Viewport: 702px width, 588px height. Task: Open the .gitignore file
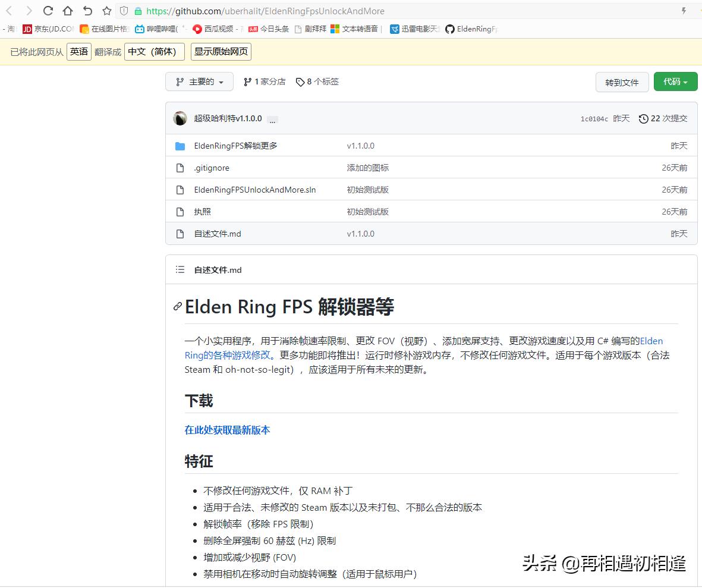pyautogui.click(x=212, y=168)
